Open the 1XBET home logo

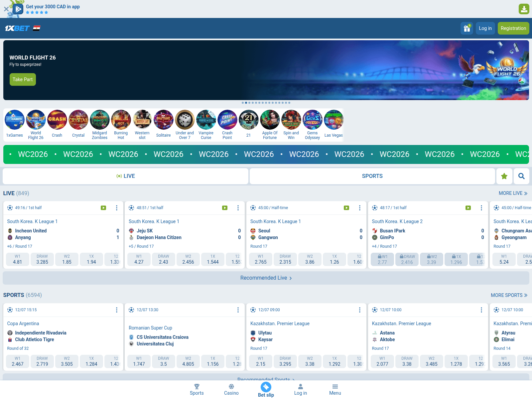point(17,28)
